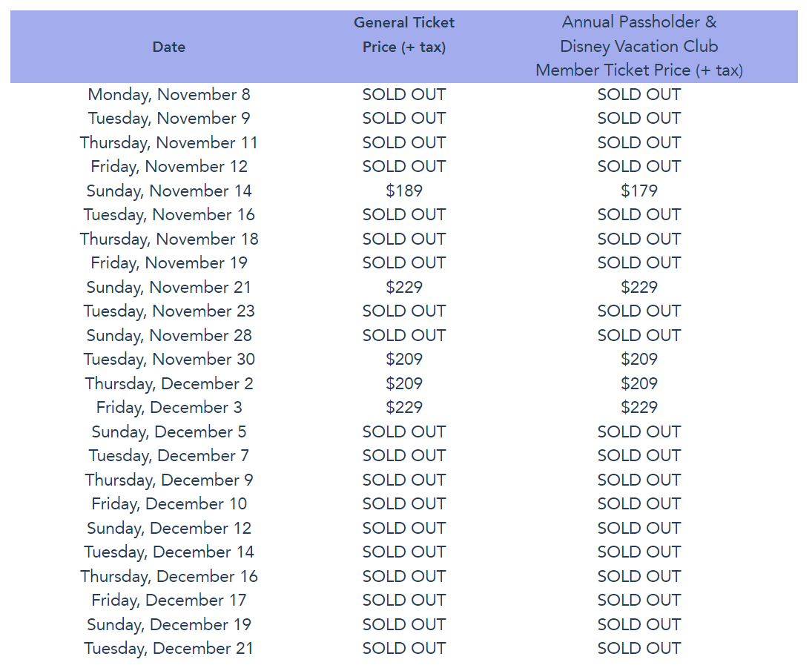Click the $179 passholder ticket price

pos(639,191)
